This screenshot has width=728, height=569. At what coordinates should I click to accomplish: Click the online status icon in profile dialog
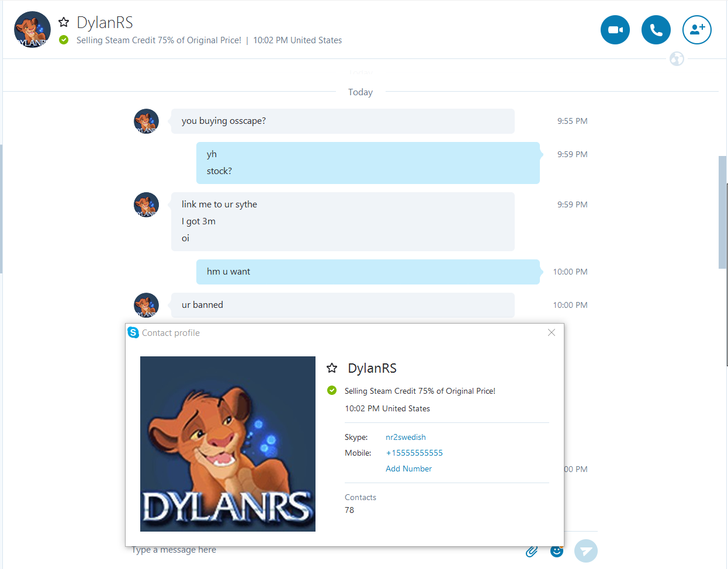click(332, 390)
